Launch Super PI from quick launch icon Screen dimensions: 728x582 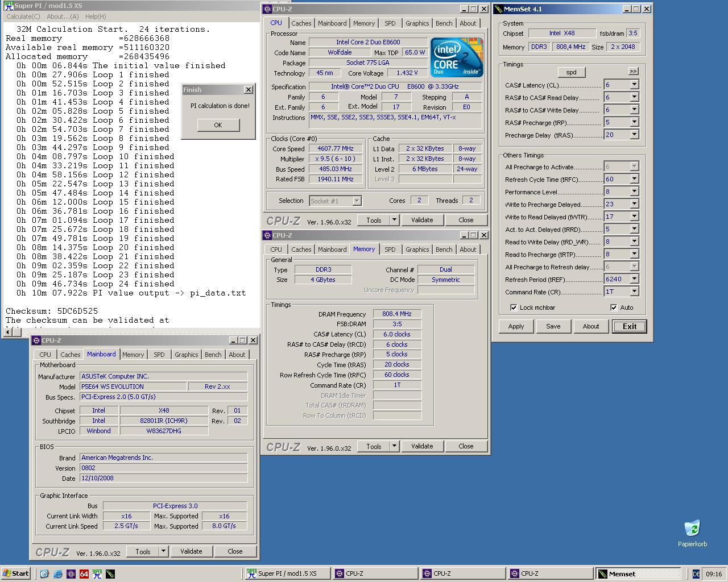[97, 574]
